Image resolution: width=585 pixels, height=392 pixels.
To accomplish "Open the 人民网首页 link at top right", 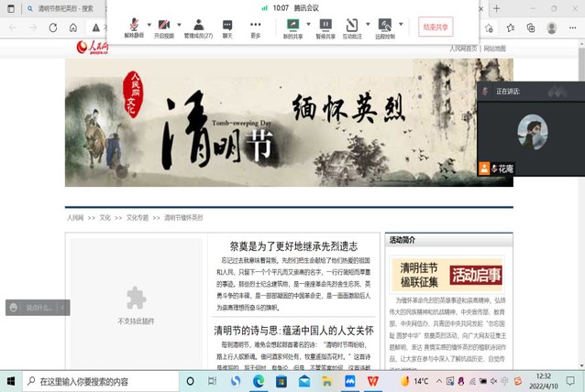I will (x=463, y=48).
